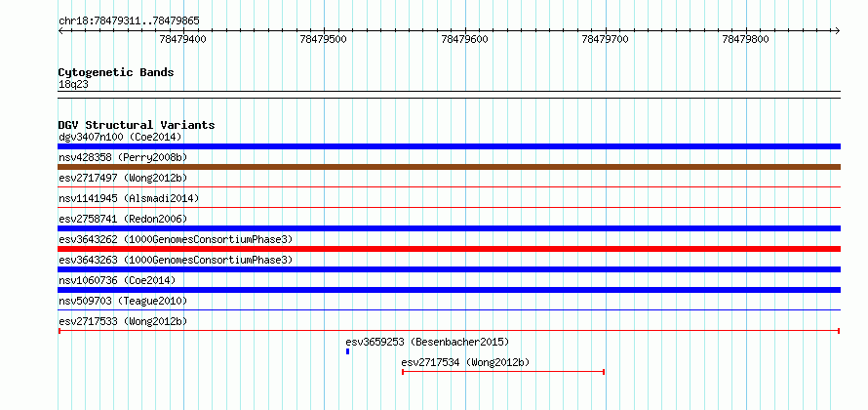Click the 78479600 ruler tick label

[464, 39]
